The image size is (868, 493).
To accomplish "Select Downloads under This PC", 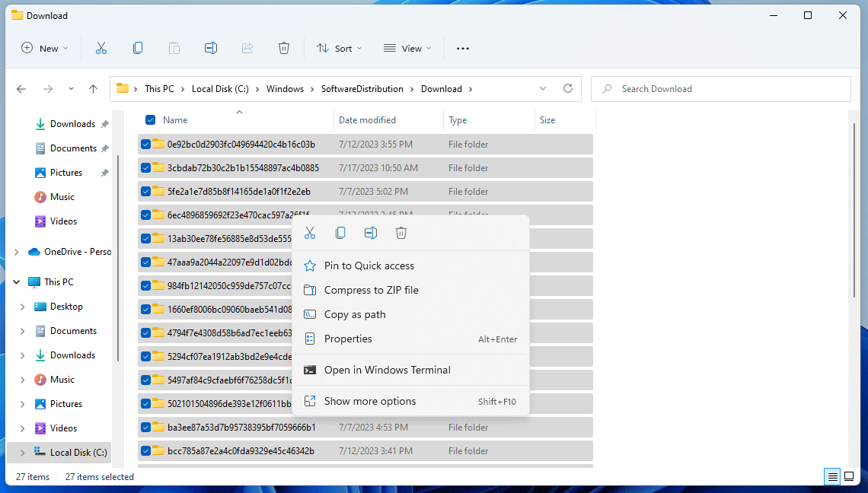I will click(x=72, y=355).
